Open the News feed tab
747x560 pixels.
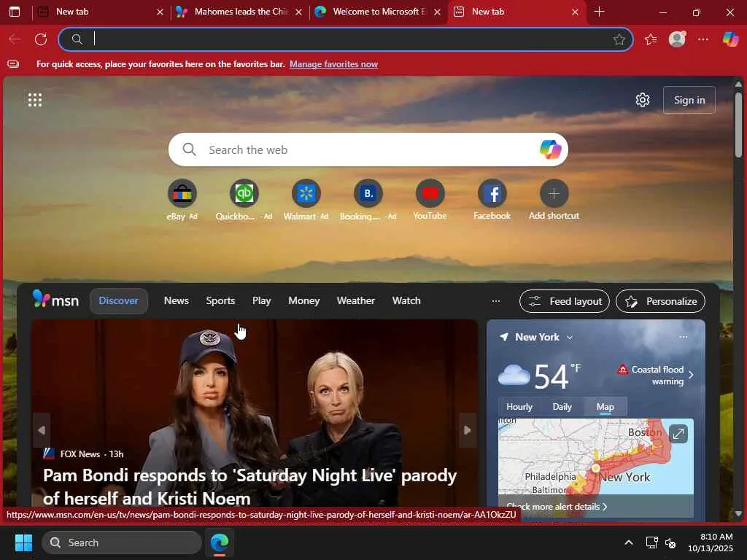[177, 301]
